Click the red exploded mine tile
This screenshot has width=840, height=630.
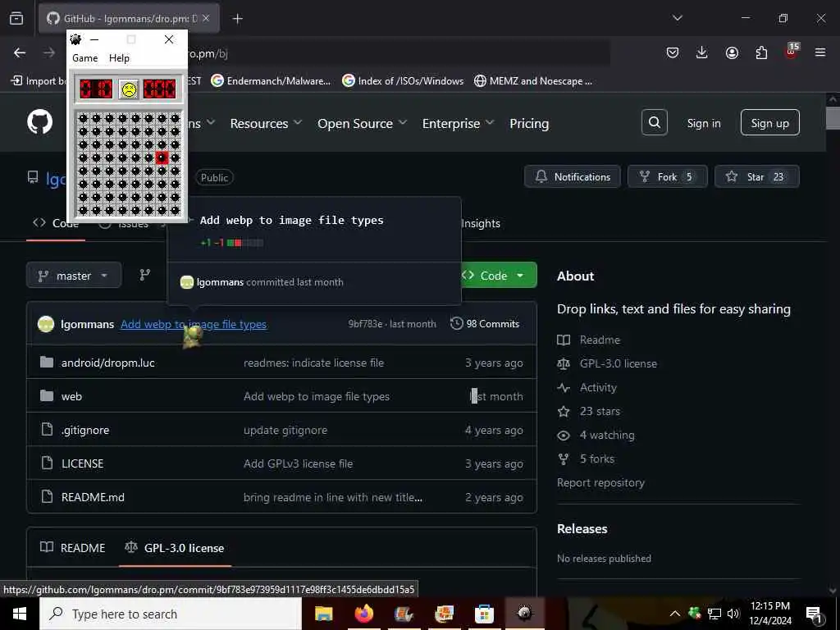[x=162, y=157]
